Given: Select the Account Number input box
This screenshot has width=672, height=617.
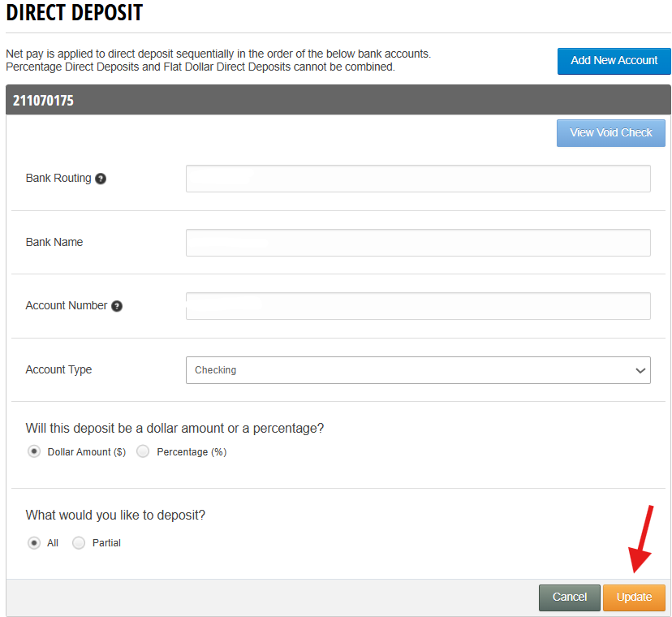Looking at the screenshot, I should 418,306.
